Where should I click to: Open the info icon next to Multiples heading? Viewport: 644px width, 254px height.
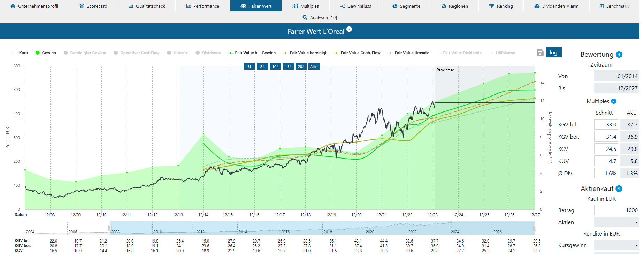click(614, 101)
